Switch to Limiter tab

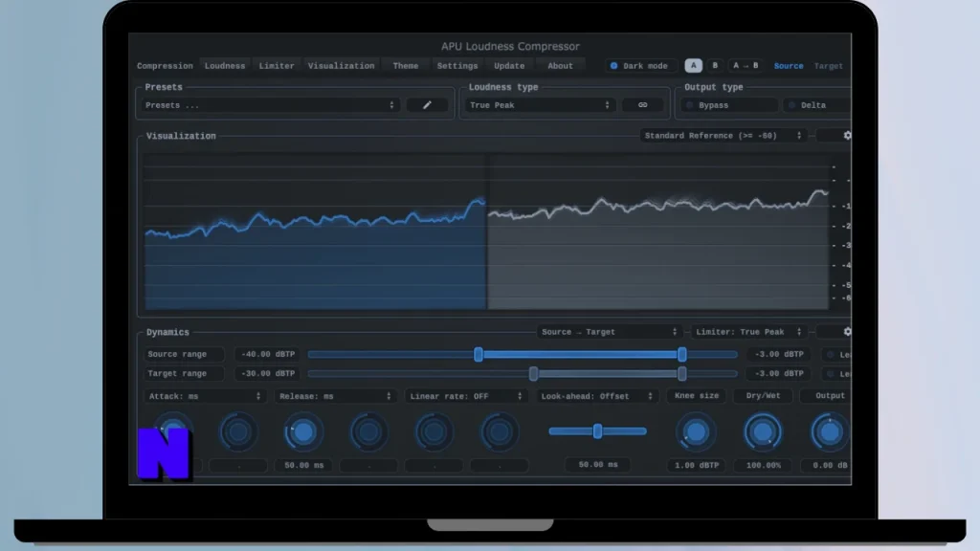pos(277,66)
